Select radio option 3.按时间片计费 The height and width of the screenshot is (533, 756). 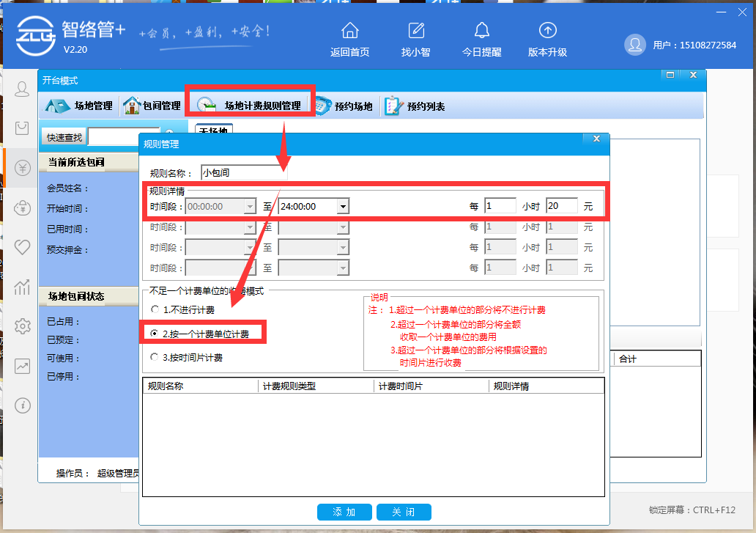pos(154,357)
